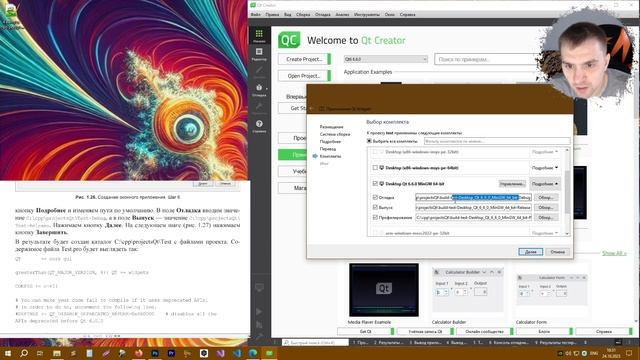This screenshot has width=640, height=360.
Task: Click the green Run play icon in sidebar
Action: pos(259,311)
